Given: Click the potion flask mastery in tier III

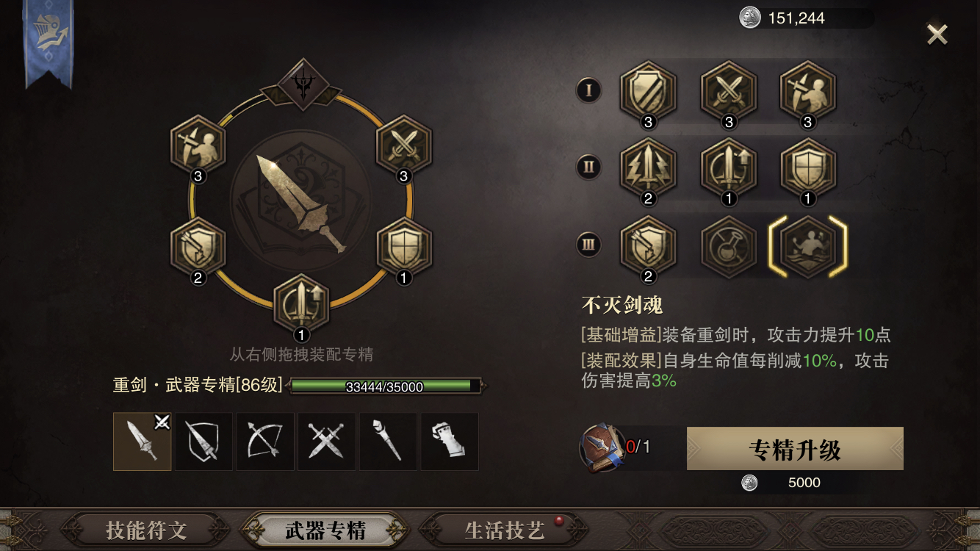Looking at the screenshot, I should click(x=728, y=246).
